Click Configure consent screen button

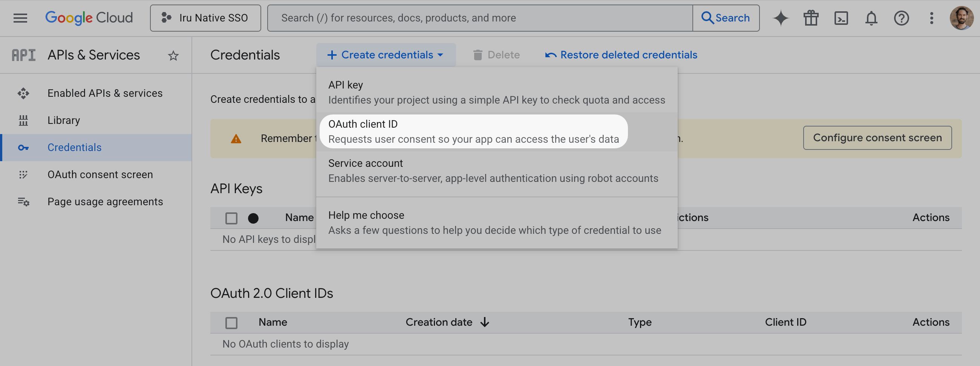[x=877, y=137]
